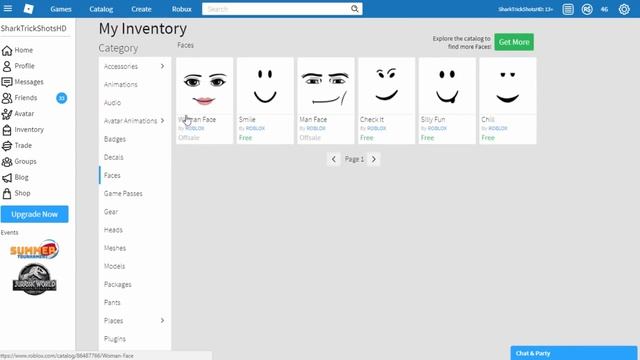Click the Silly Fun item name
This screenshot has height=360, width=640.
pos(433,120)
